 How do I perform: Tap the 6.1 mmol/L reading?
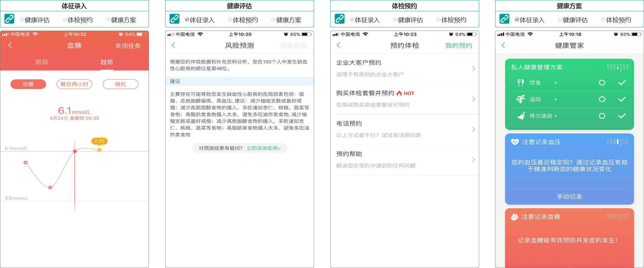[x=74, y=111]
